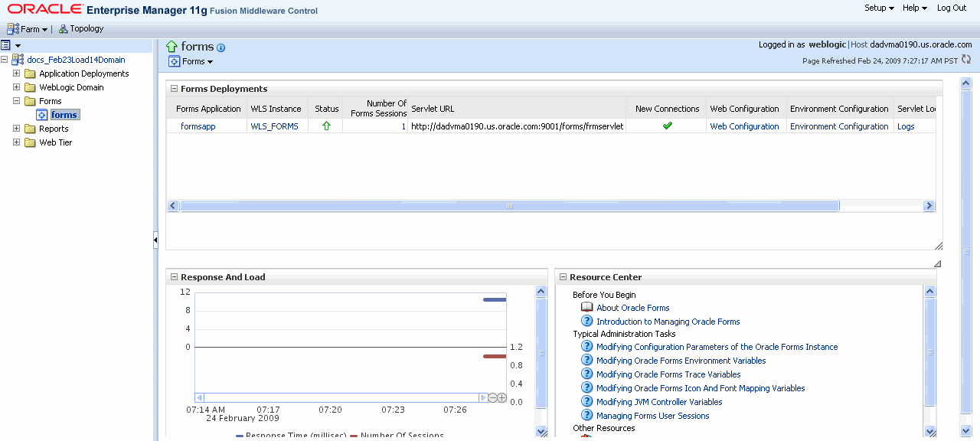The height and width of the screenshot is (441, 980).
Task: Open the Web Configuration link for formsapp
Action: (x=744, y=126)
